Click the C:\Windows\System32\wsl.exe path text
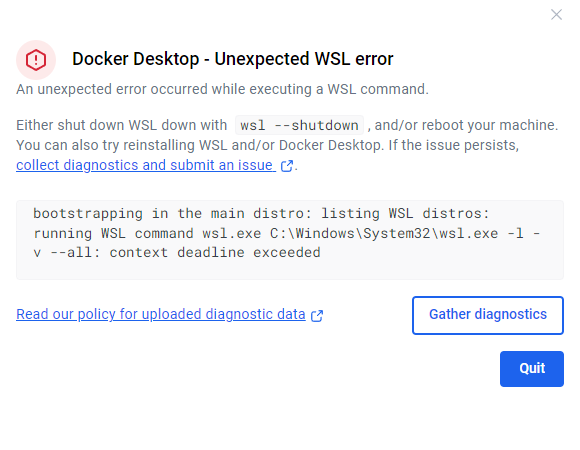 point(384,233)
